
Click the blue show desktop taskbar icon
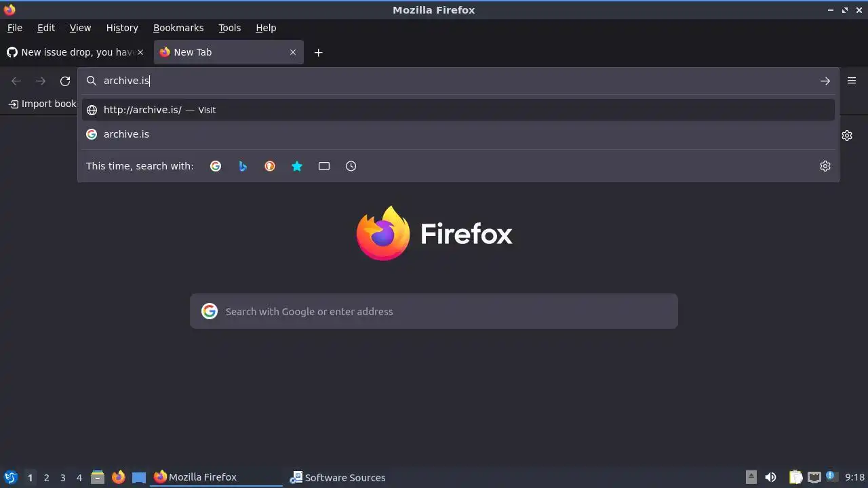pyautogui.click(x=139, y=477)
